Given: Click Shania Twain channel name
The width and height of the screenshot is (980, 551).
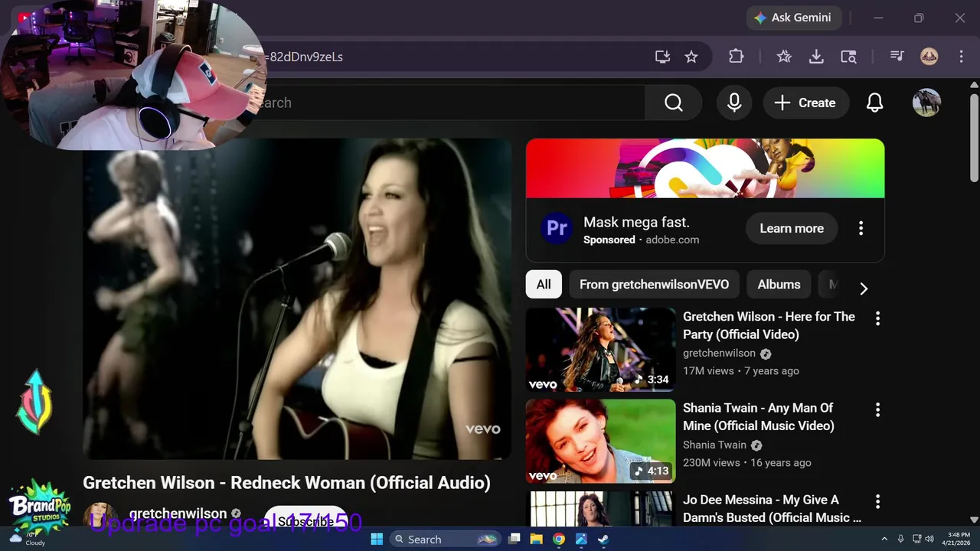Looking at the screenshot, I should pyautogui.click(x=714, y=445).
